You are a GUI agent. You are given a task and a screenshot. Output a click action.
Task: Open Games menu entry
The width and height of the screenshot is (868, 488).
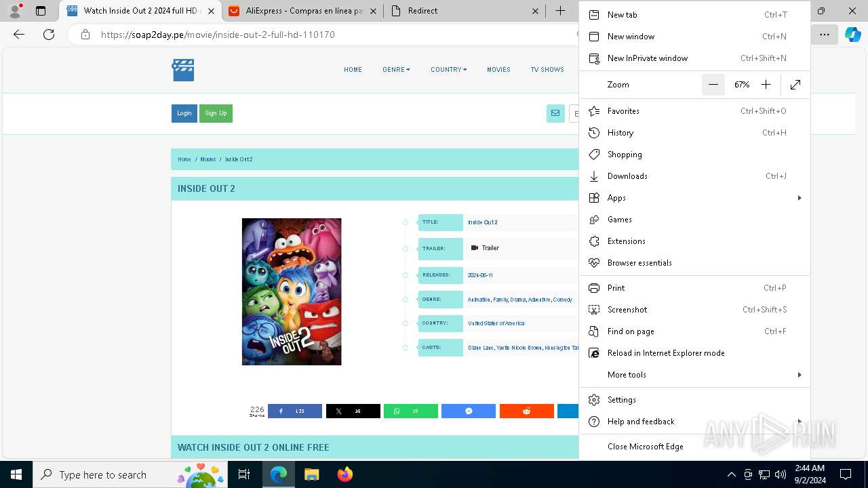694,220
